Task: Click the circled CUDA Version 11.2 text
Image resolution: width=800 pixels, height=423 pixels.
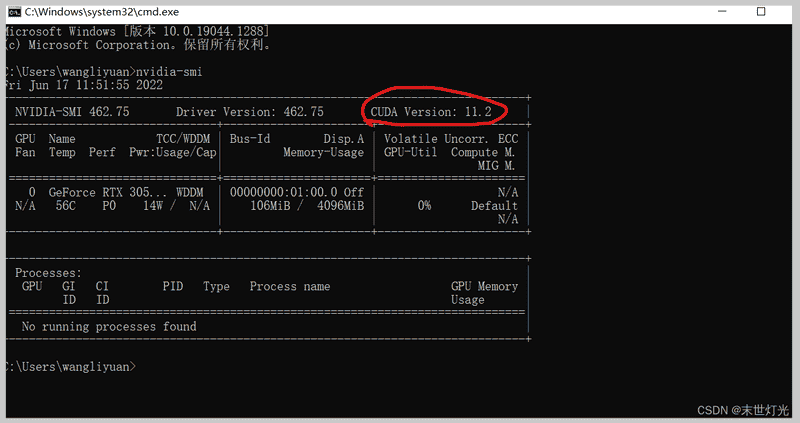Action: [431, 112]
